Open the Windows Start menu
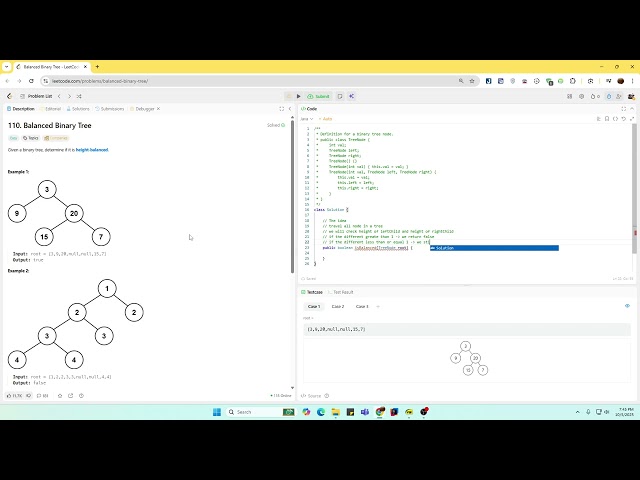 pos(217,412)
